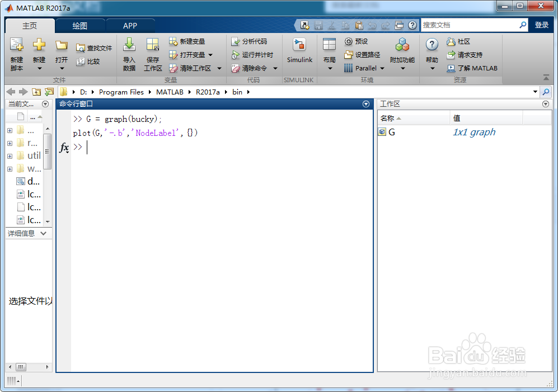Open 附加功能 add-ons
This screenshot has width=558, height=392.
click(402, 54)
